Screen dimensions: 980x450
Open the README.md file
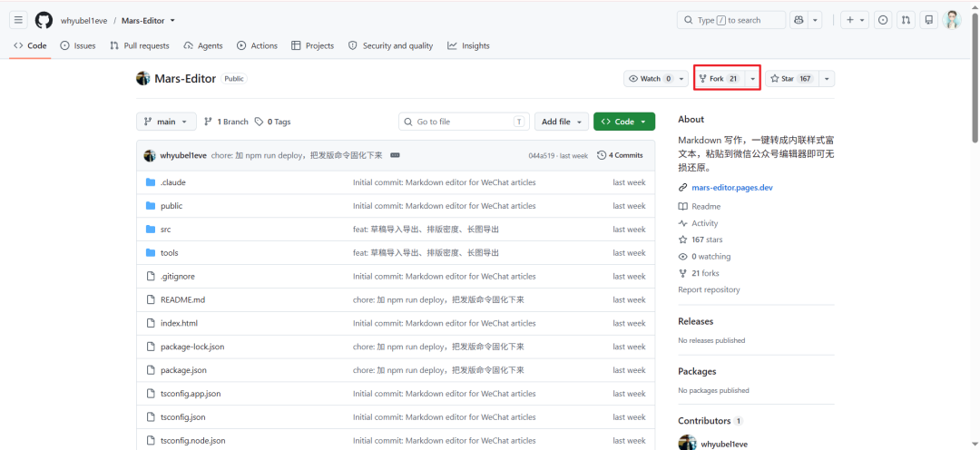[182, 300]
